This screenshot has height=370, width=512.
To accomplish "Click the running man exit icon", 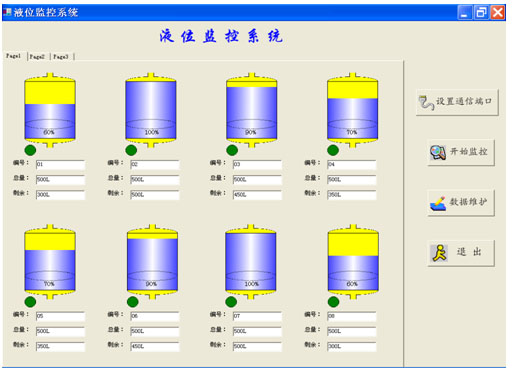I will 439,253.
